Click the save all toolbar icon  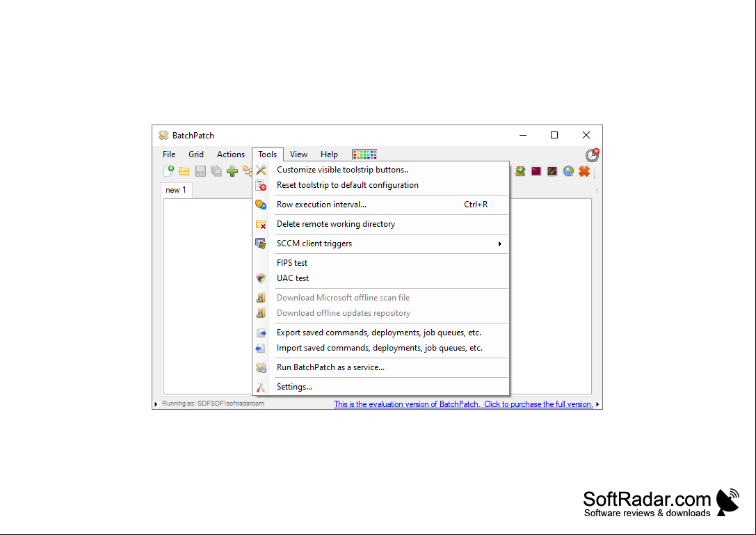coord(216,170)
